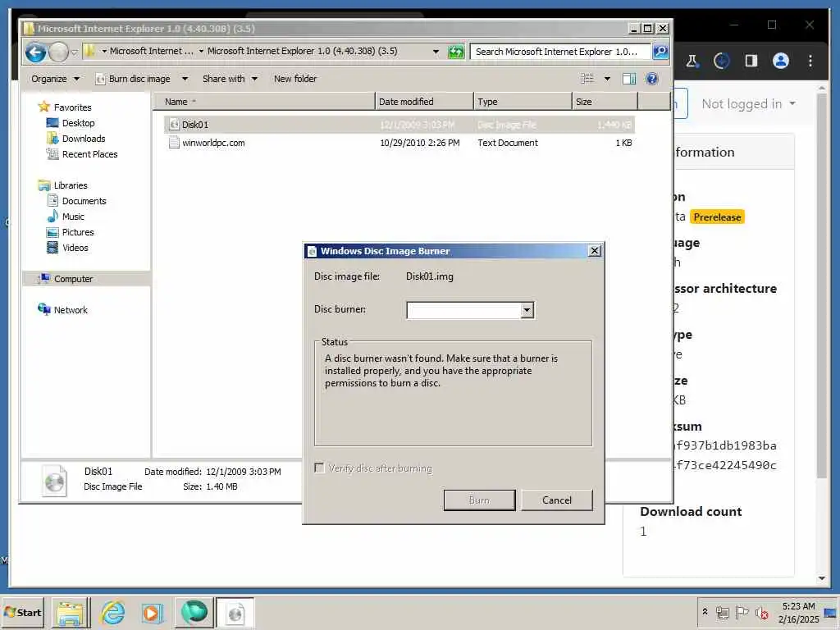Click the network tray icon

click(x=723, y=612)
